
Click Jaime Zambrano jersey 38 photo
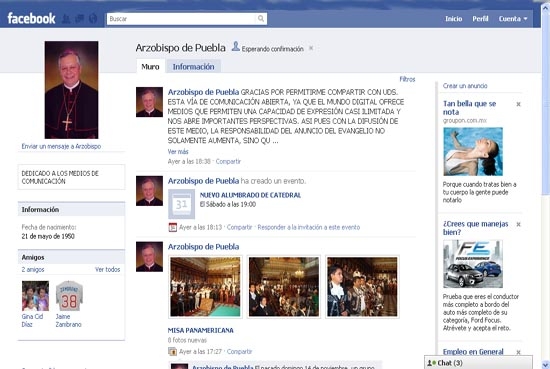pos(69,296)
